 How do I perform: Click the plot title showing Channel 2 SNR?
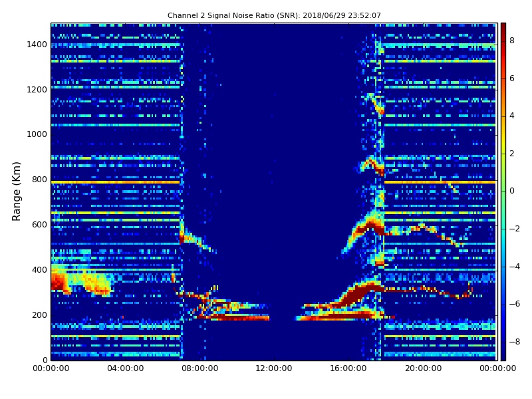pos(274,15)
